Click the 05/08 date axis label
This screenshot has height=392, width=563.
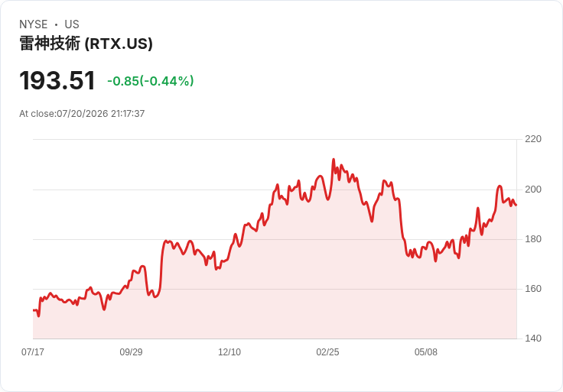tap(426, 352)
